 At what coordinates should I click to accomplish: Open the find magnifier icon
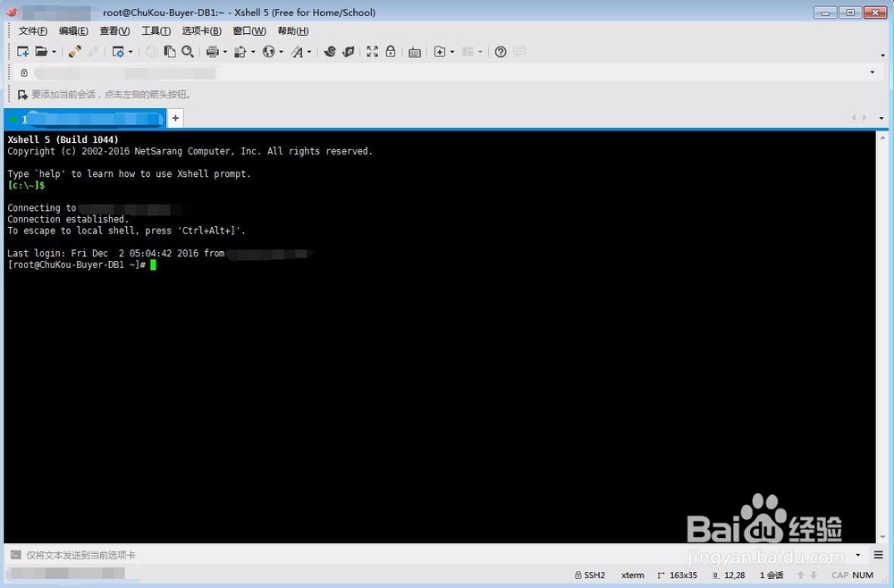pyautogui.click(x=188, y=52)
